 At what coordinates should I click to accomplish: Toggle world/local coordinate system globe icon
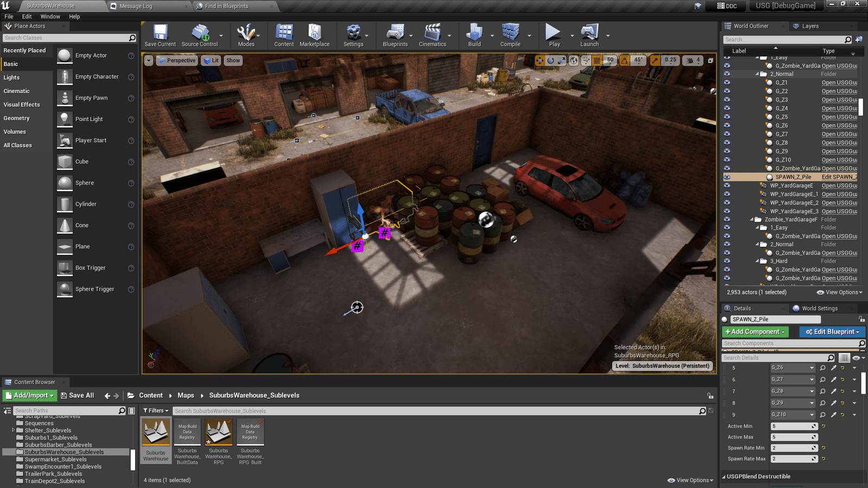pyautogui.click(x=574, y=61)
